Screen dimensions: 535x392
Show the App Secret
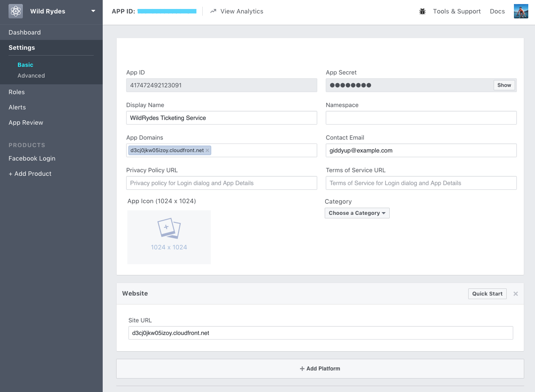click(x=504, y=85)
